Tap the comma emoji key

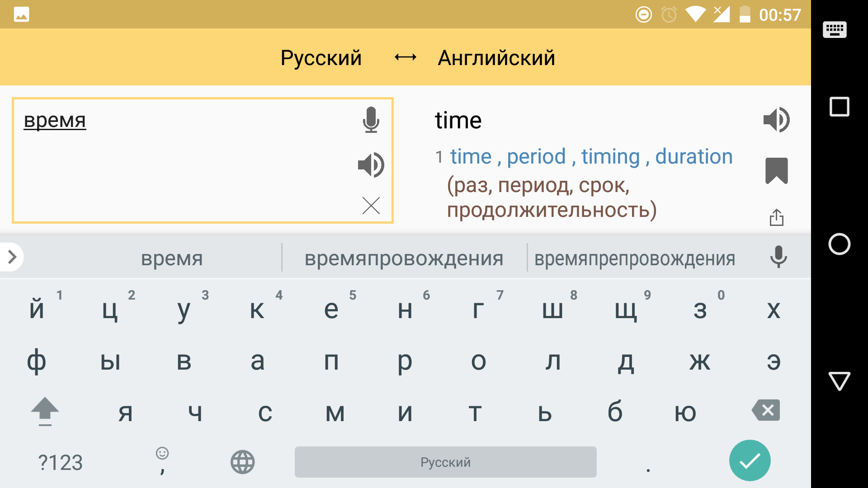click(x=162, y=461)
